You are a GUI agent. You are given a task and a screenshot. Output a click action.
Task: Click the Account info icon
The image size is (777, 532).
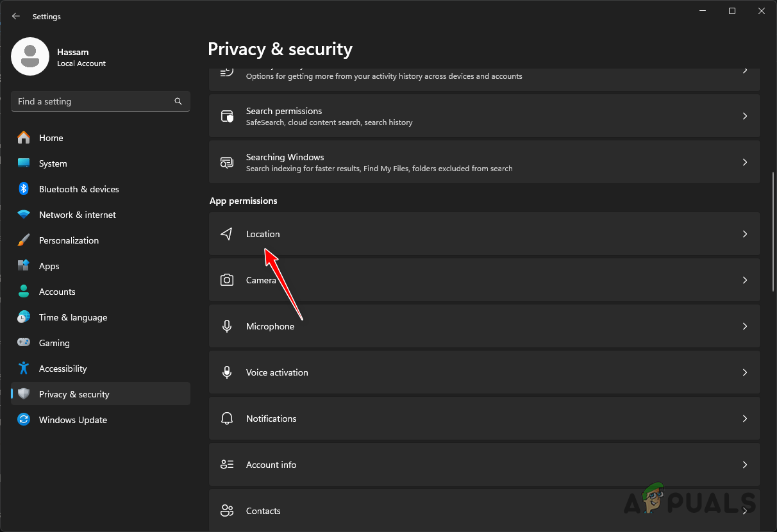coord(226,465)
